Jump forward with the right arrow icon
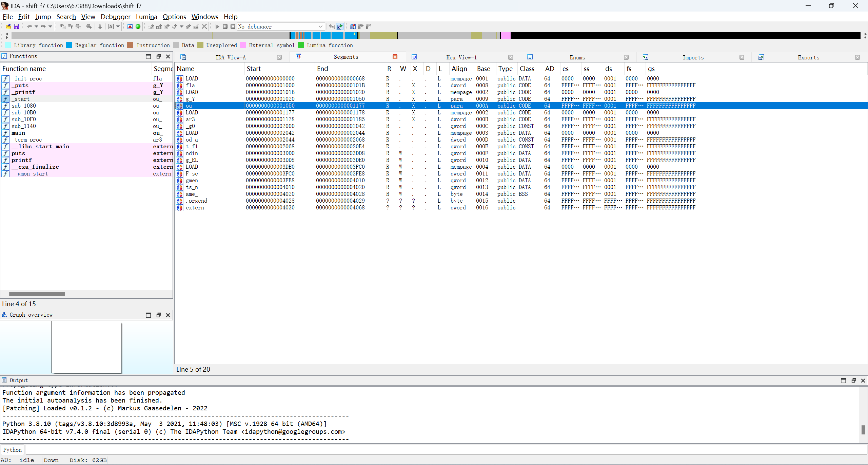 pos(43,26)
